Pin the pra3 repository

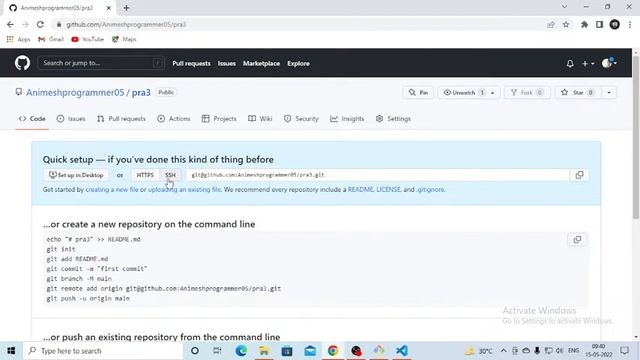click(x=418, y=93)
